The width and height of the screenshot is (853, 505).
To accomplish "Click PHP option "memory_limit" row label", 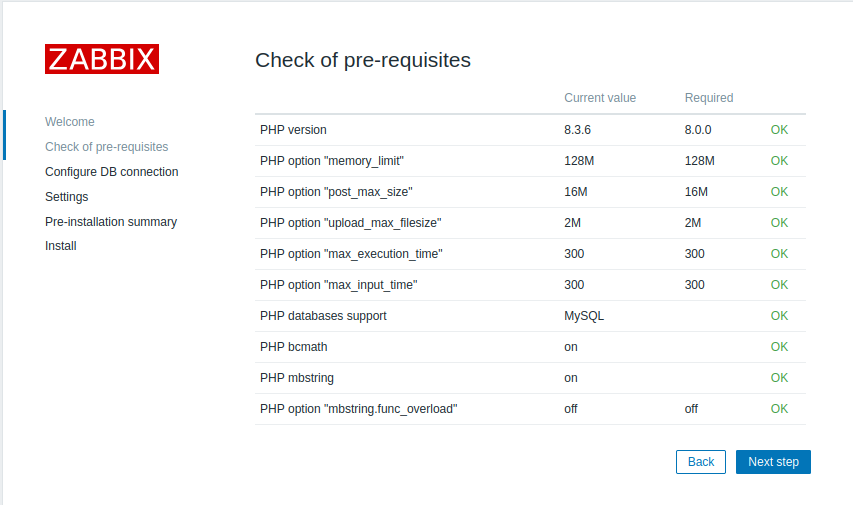I will 332,161.
